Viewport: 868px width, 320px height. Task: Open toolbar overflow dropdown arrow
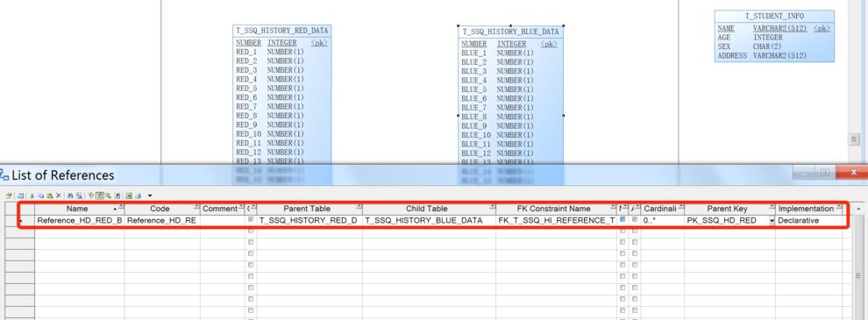pyautogui.click(x=150, y=196)
